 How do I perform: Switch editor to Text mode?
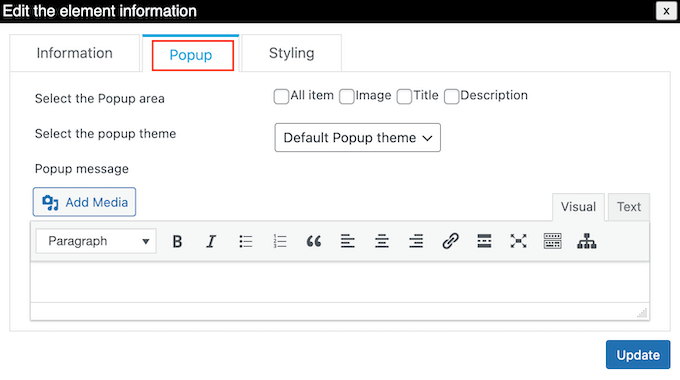[629, 207]
